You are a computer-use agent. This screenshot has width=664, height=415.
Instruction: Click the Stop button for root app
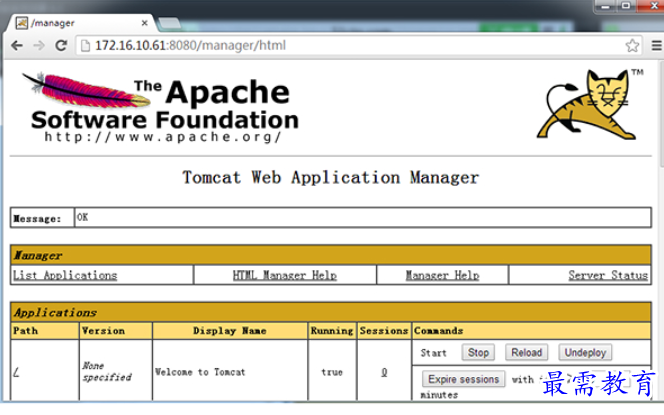point(478,352)
